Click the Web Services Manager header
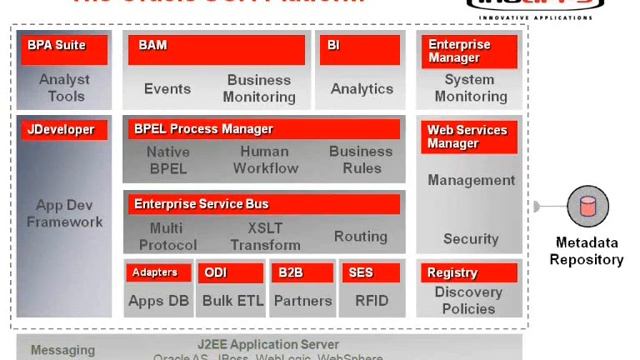The image size is (640, 360). coord(469,137)
